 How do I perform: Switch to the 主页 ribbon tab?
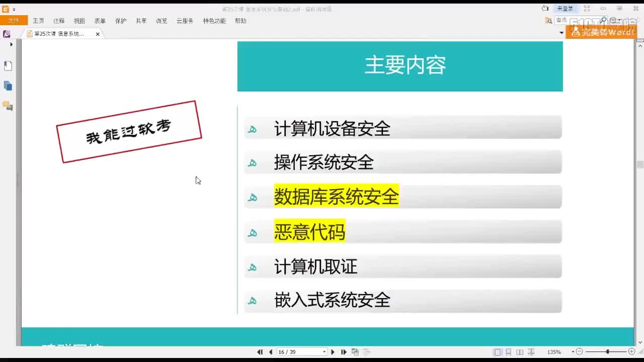38,21
